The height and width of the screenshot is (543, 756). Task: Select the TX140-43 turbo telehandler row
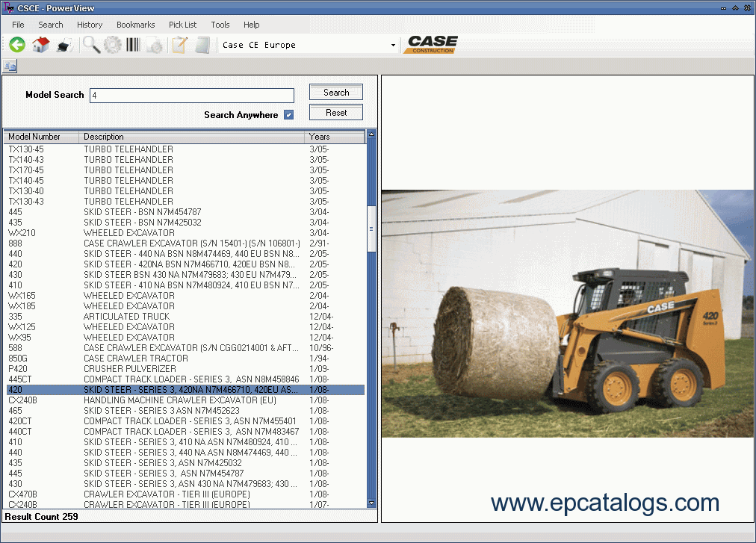(x=185, y=160)
